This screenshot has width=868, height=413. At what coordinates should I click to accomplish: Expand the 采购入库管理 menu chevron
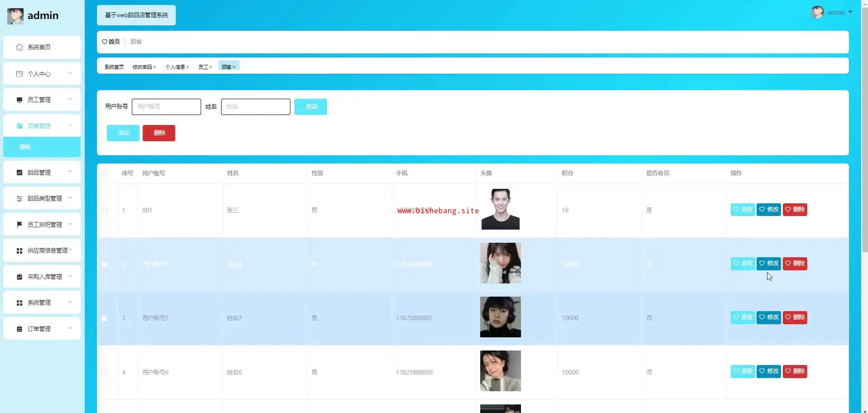[70, 276]
